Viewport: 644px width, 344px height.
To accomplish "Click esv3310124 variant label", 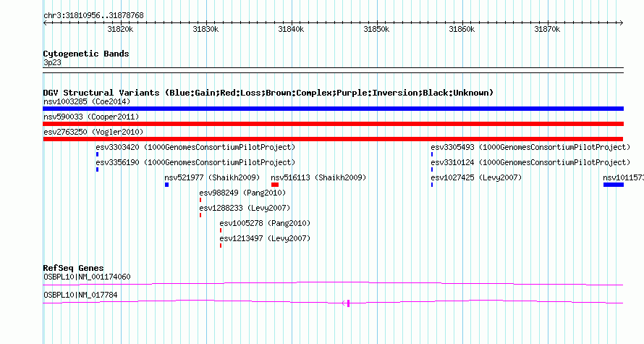I will [530, 162].
